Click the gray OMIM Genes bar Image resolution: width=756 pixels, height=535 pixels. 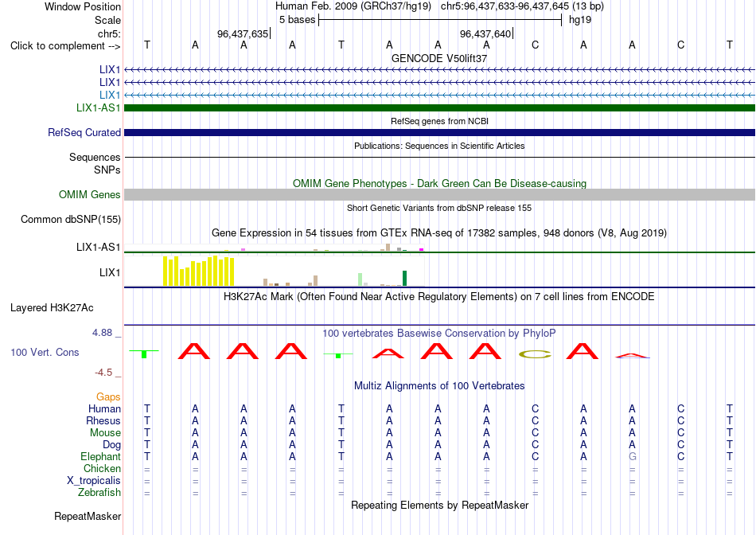440,194
